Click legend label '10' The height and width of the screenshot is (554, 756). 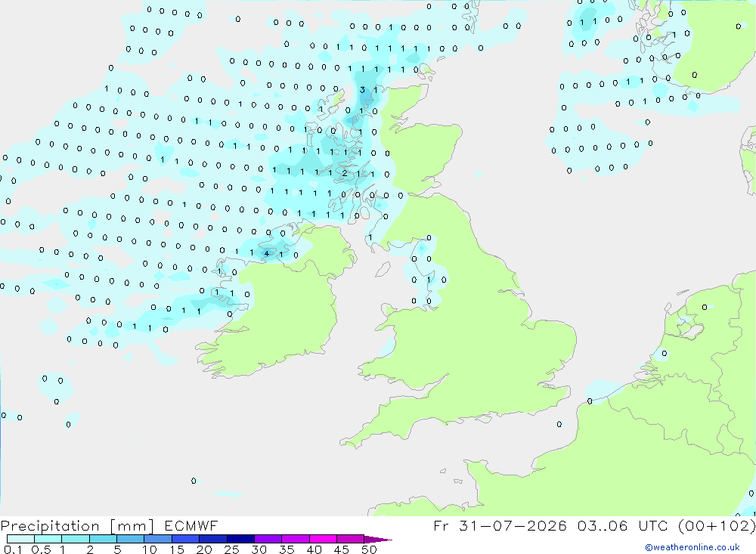150,549
